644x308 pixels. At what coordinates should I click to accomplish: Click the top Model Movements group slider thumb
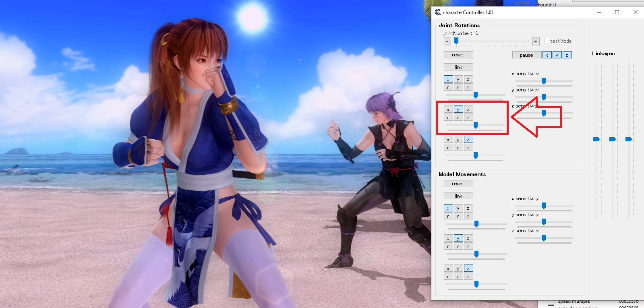(476, 224)
